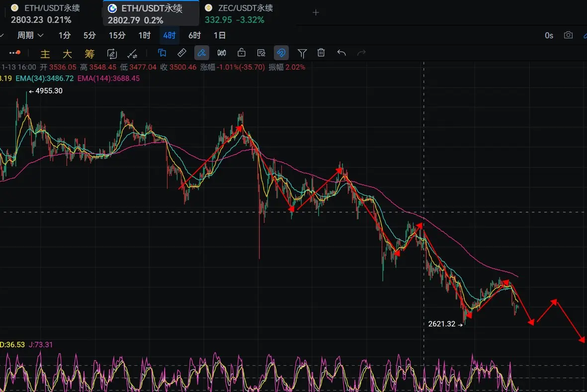
Task: Switch to the first ETH/USDT永续 tab
Action: point(45,13)
